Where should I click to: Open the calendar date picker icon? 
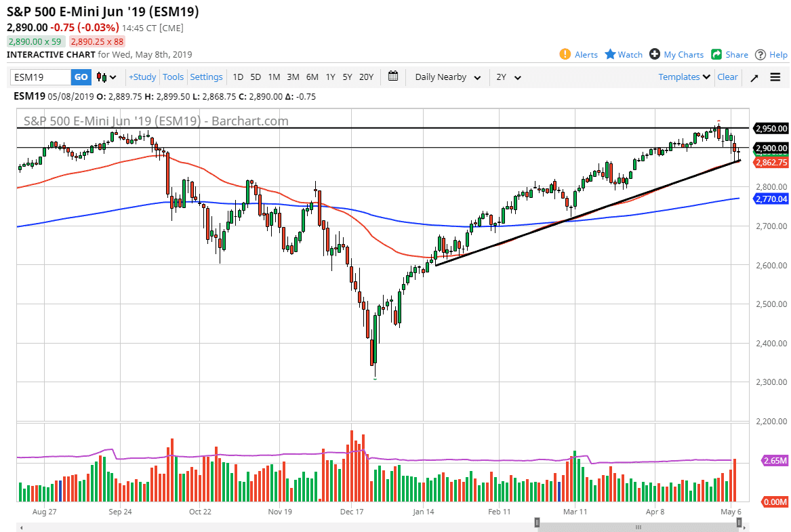(392, 77)
